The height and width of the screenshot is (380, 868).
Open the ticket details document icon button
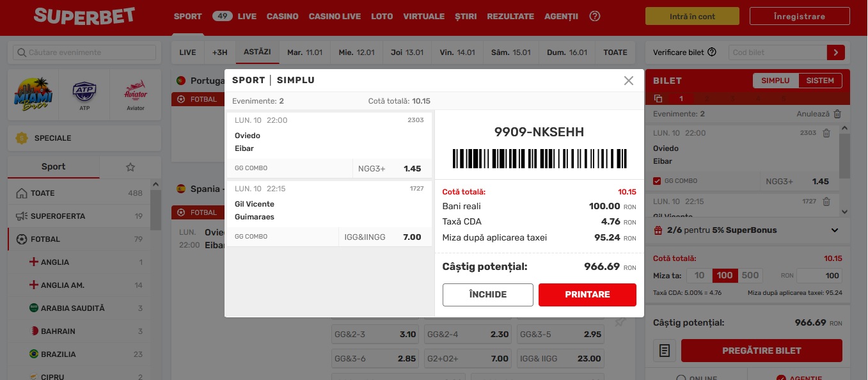tap(665, 351)
